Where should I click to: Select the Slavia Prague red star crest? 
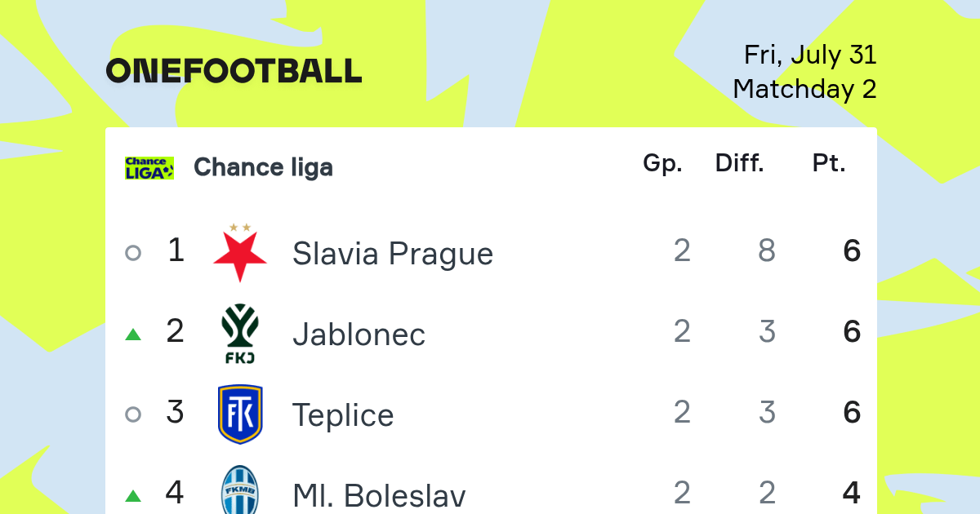[x=240, y=252]
